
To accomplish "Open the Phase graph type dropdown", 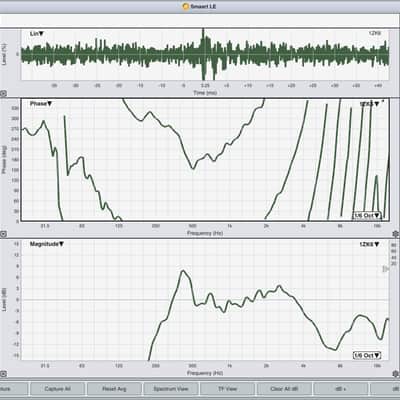I will pyautogui.click(x=41, y=104).
